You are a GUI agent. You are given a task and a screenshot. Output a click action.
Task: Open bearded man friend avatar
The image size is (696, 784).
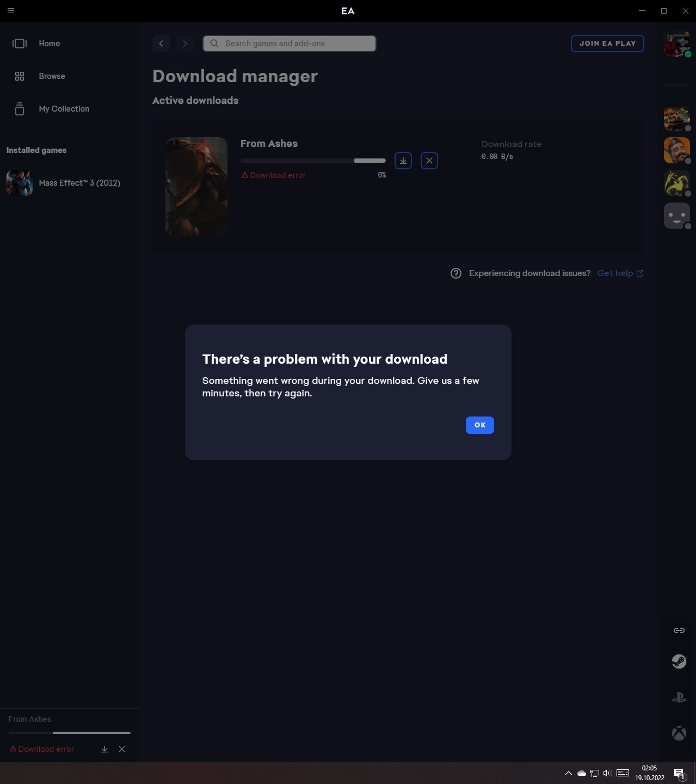point(677,150)
